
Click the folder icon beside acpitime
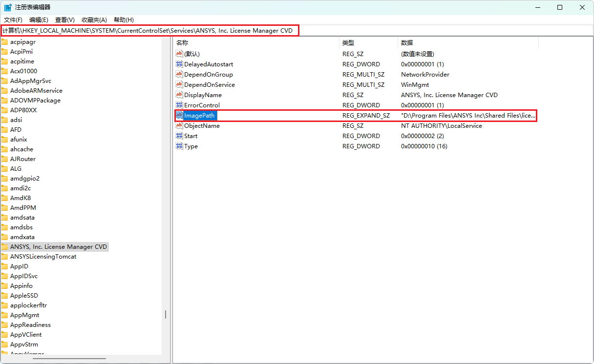[x=5, y=61]
